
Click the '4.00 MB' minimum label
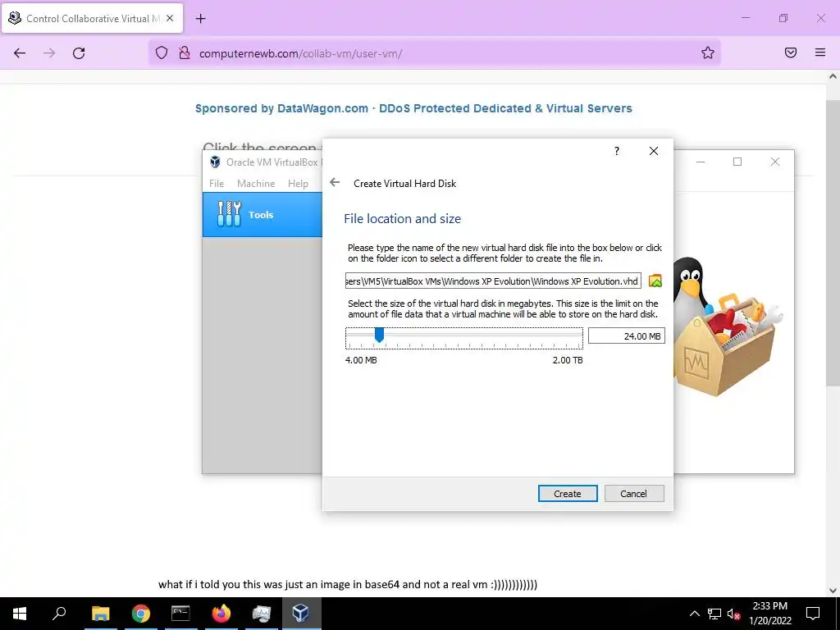pyautogui.click(x=361, y=360)
